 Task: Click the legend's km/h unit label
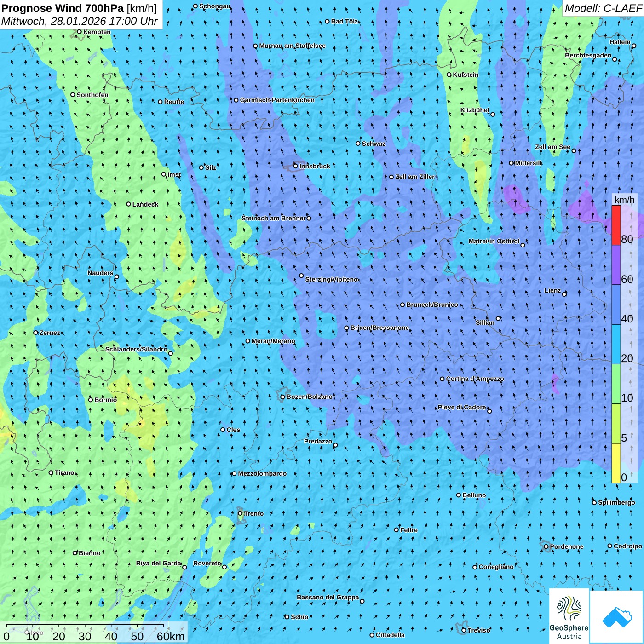tap(624, 199)
